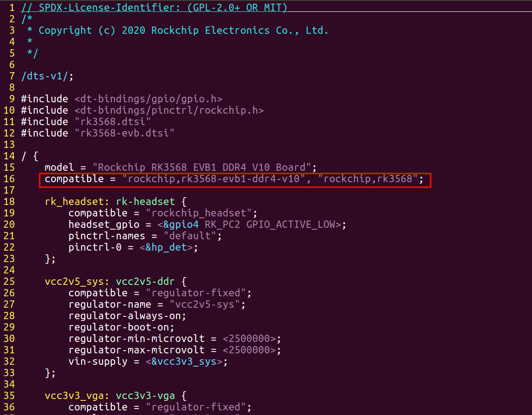This screenshot has height=415, width=532.
Task: Click the RK_PC2 pin constant
Action: (x=222, y=225)
